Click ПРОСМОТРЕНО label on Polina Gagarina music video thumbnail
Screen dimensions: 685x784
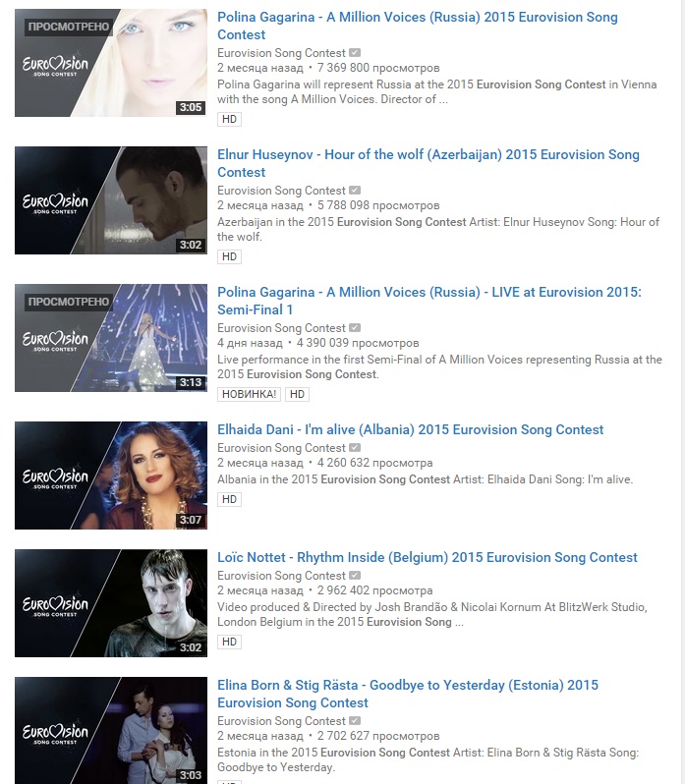point(69,27)
